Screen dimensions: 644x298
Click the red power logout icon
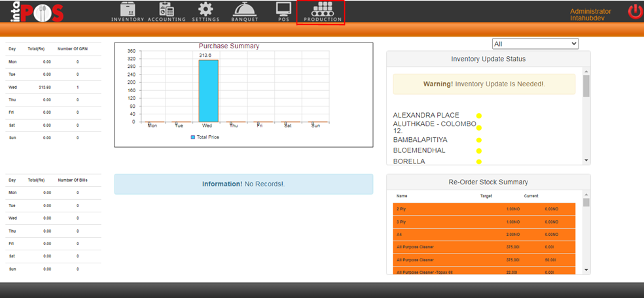click(635, 11)
